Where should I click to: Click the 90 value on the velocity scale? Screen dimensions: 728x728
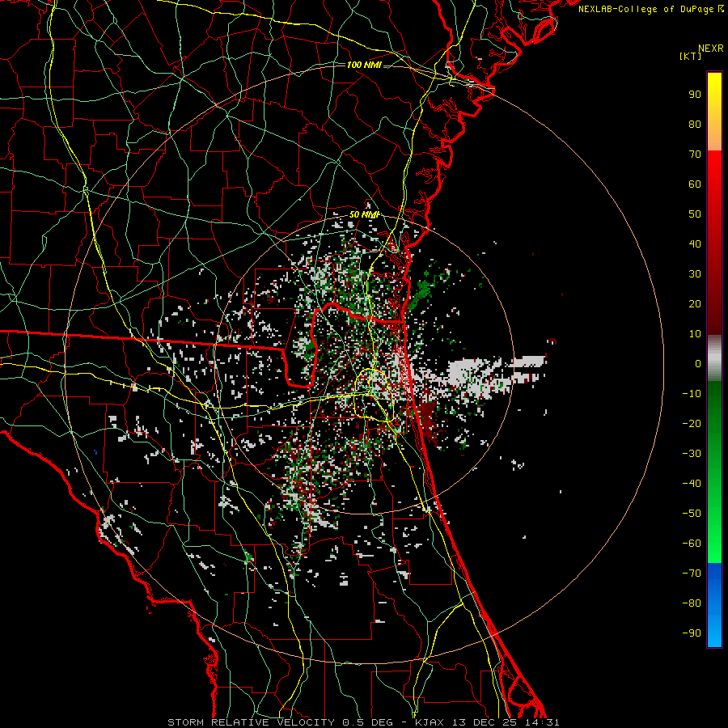click(695, 95)
